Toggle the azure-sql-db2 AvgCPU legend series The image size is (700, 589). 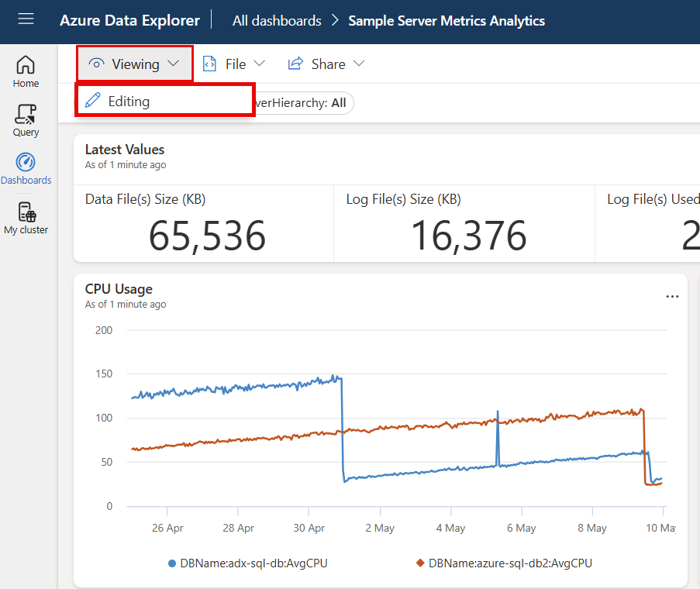point(504,563)
